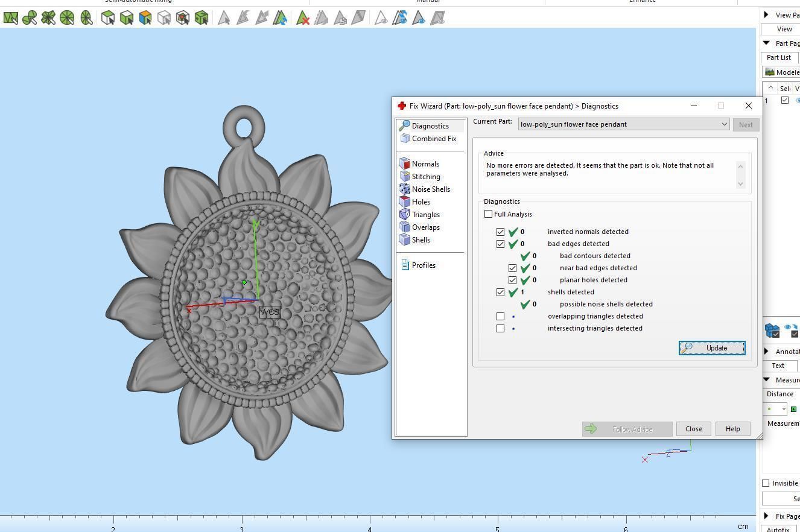800x532 pixels.
Task: Open the green point dropdown under Distance
Action: pyautogui.click(x=776, y=409)
